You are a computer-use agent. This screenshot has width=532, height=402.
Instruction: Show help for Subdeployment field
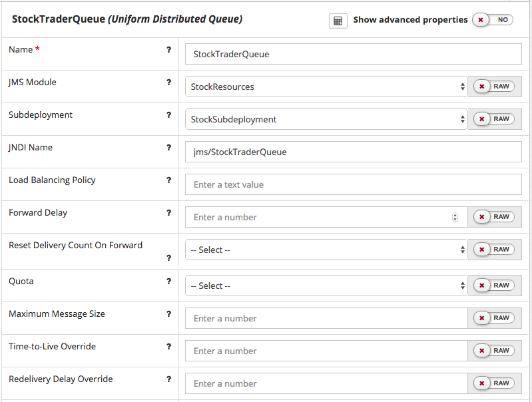168,115
